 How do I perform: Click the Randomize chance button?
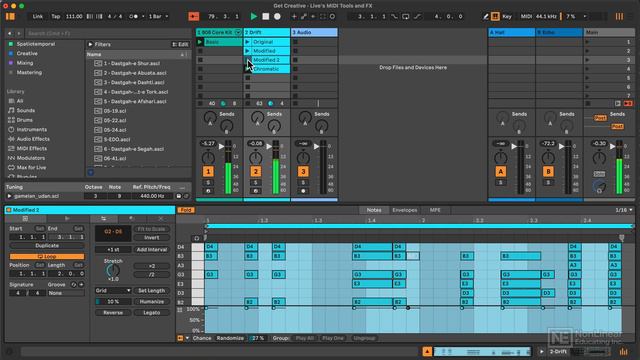(x=230, y=338)
